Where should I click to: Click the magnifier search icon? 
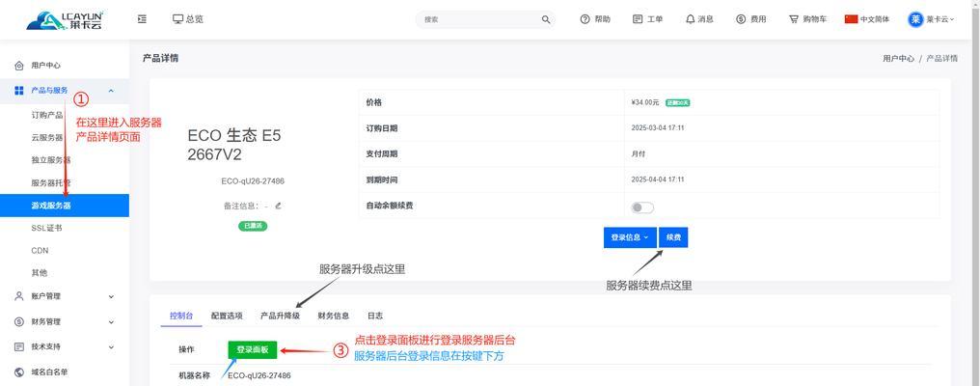[x=546, y=19]
